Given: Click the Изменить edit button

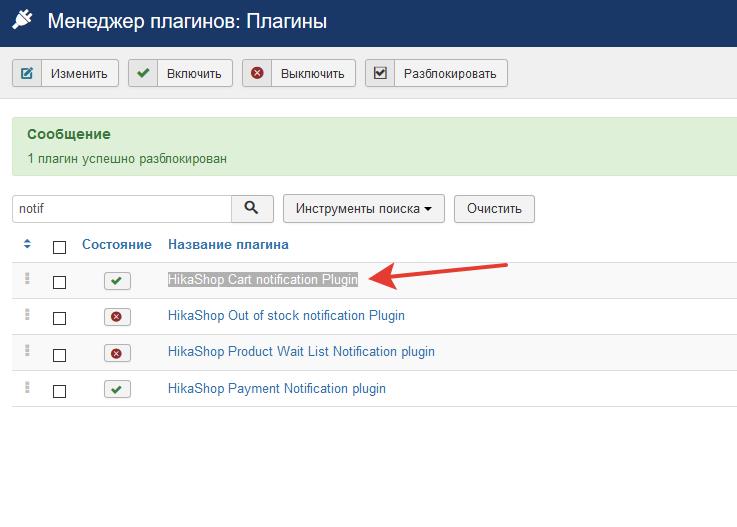Looking at the screenshot, I should point(65,73).
